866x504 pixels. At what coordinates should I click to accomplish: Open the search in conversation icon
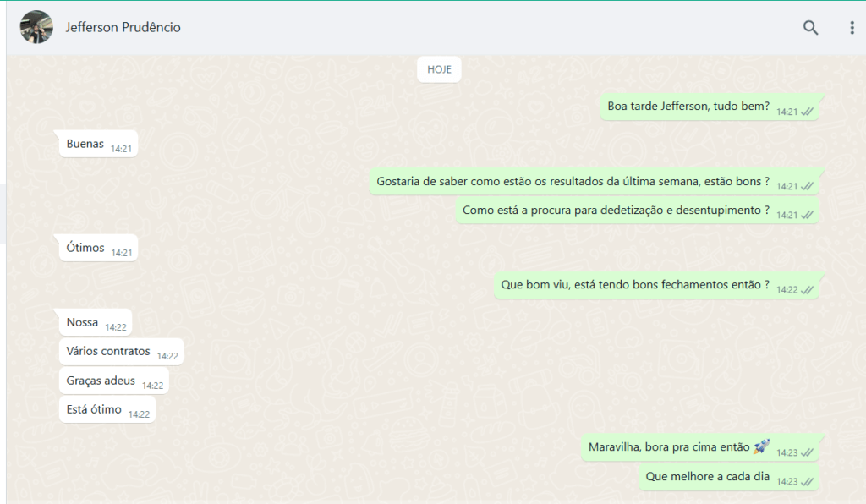click(x=810, y=28)
